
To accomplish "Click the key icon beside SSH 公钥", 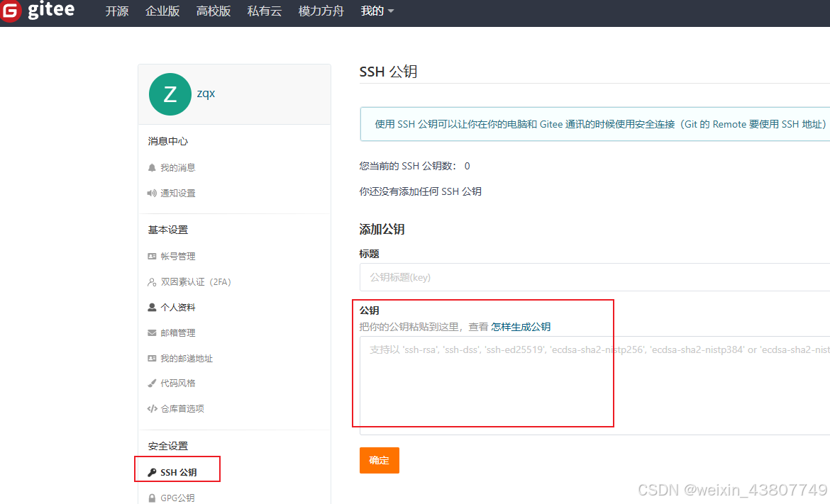I will tap(152, 472).
